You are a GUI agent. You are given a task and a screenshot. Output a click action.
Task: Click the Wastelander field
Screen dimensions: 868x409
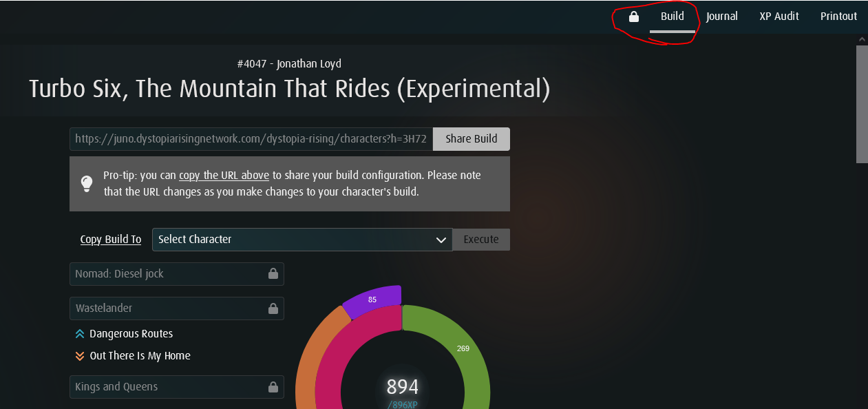tap(177, 308)
